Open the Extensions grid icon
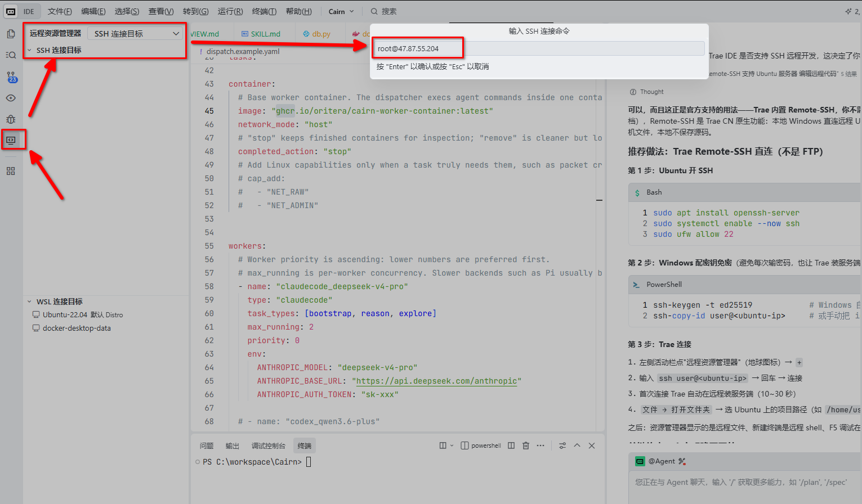862x504 pixels. click(11, 171)
